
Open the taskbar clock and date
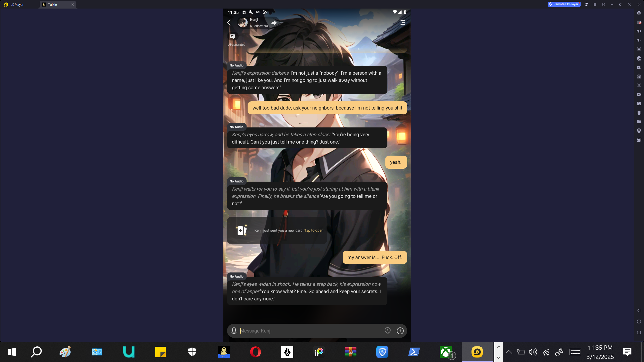click(600, 352)
